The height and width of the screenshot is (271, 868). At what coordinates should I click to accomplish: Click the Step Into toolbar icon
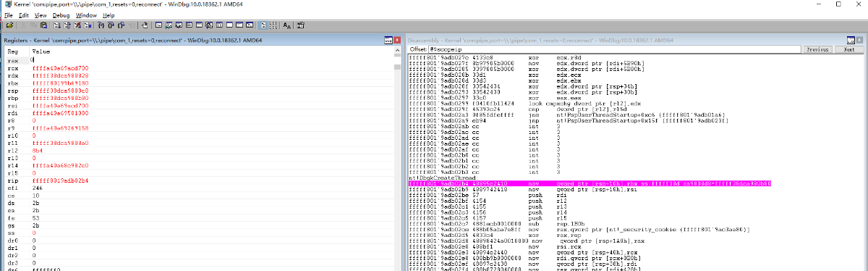pos(101,25)
